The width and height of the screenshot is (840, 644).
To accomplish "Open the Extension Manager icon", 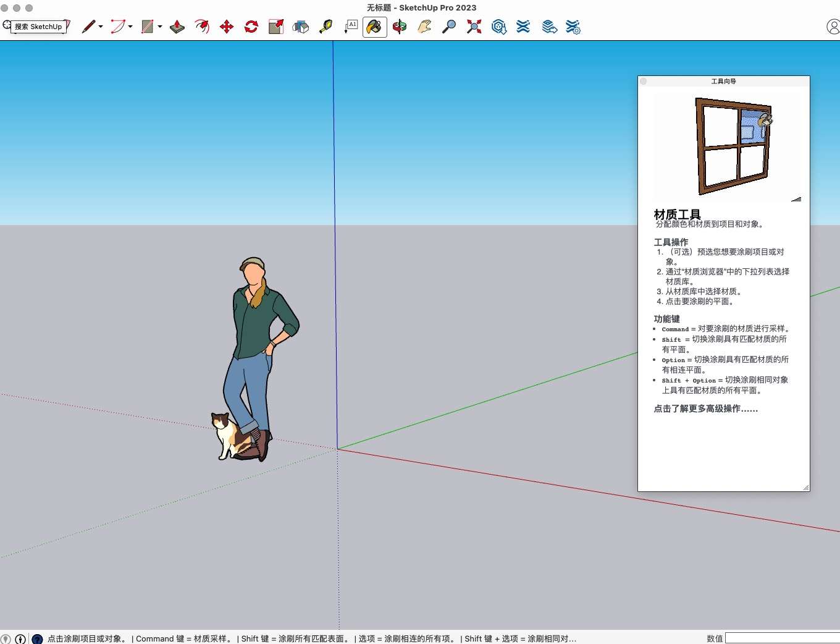I will 573,27.
